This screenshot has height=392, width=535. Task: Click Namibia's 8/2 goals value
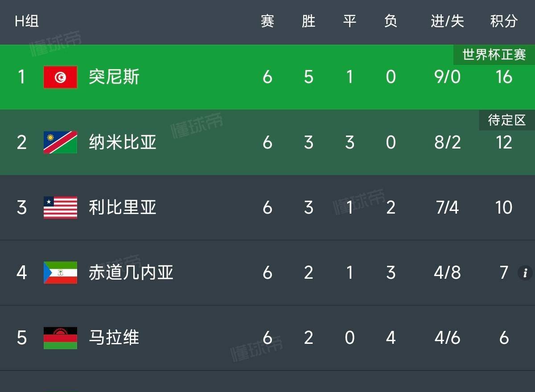(x=447, y=142)
